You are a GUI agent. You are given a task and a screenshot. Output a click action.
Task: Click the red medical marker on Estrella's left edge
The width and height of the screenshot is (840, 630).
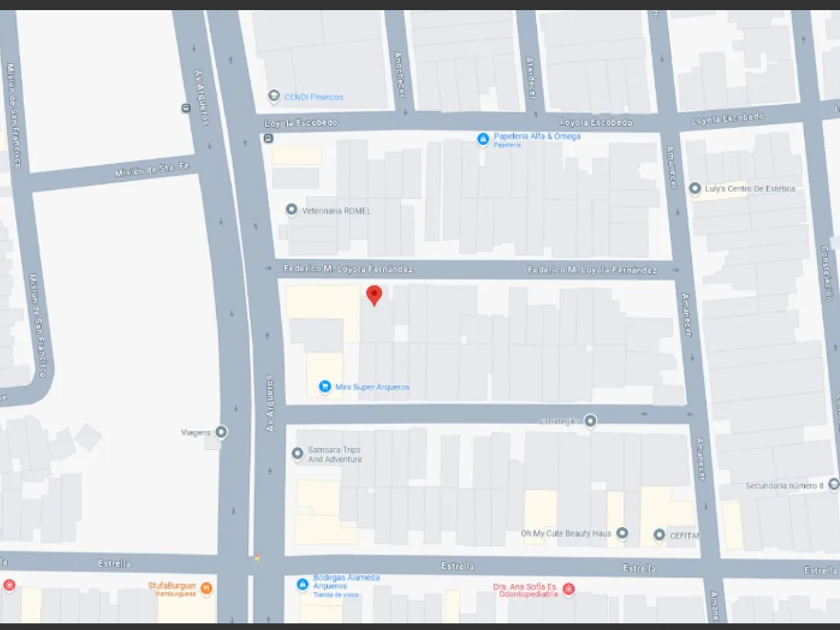click(9, 585)
